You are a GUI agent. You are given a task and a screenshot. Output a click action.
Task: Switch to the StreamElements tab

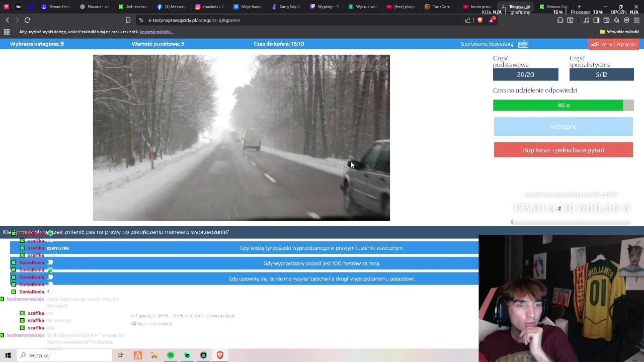pos(55,7)
